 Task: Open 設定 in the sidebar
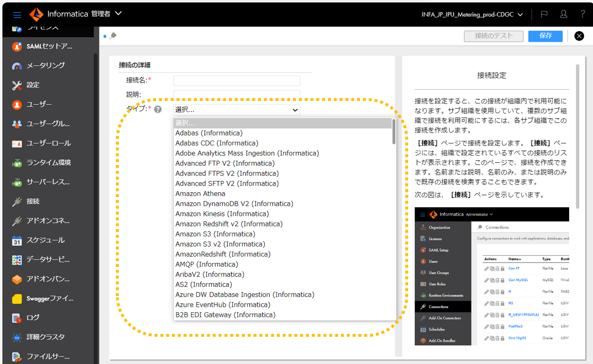click(33, 85)
